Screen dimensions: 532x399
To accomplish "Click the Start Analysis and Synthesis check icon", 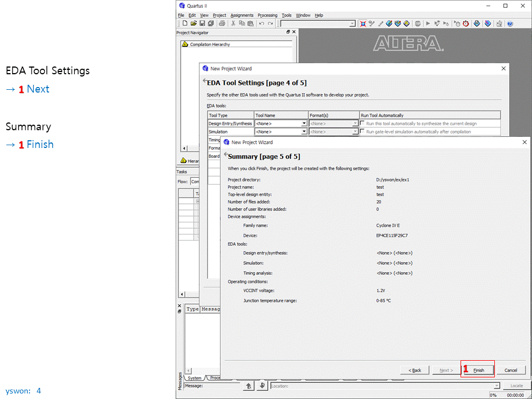I will (x=437, y=23).
